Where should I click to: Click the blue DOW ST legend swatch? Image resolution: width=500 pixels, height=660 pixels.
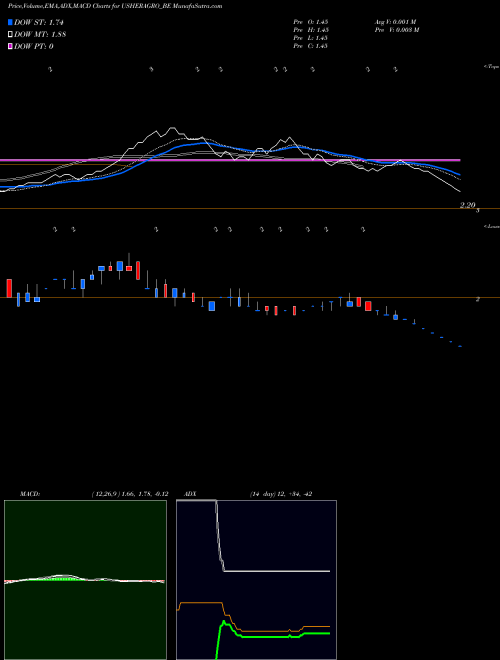pyautogui.click(x=10, y=22)
